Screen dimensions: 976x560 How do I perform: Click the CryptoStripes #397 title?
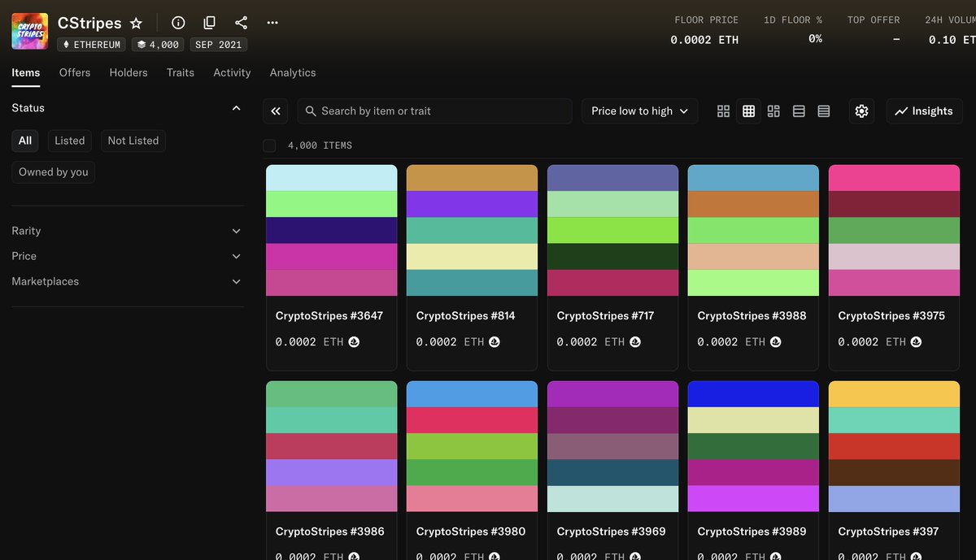tap(889, 532)
